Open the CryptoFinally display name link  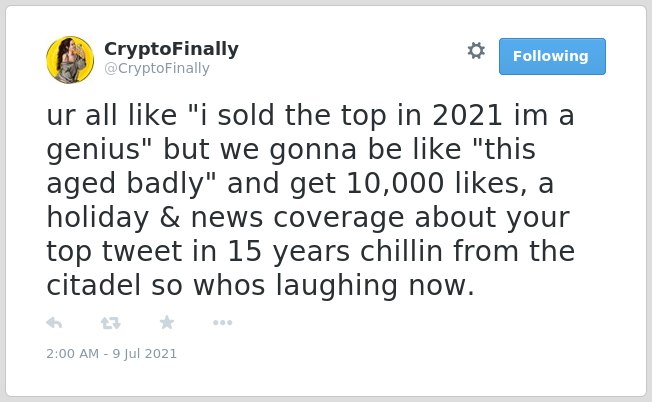[171, 49]
